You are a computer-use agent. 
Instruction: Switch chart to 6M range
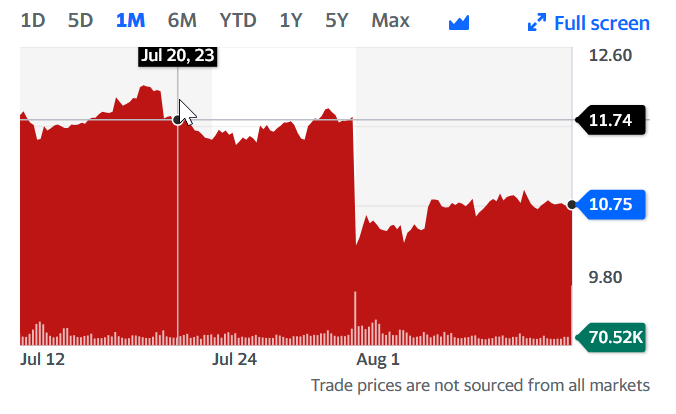coord(182,20)
